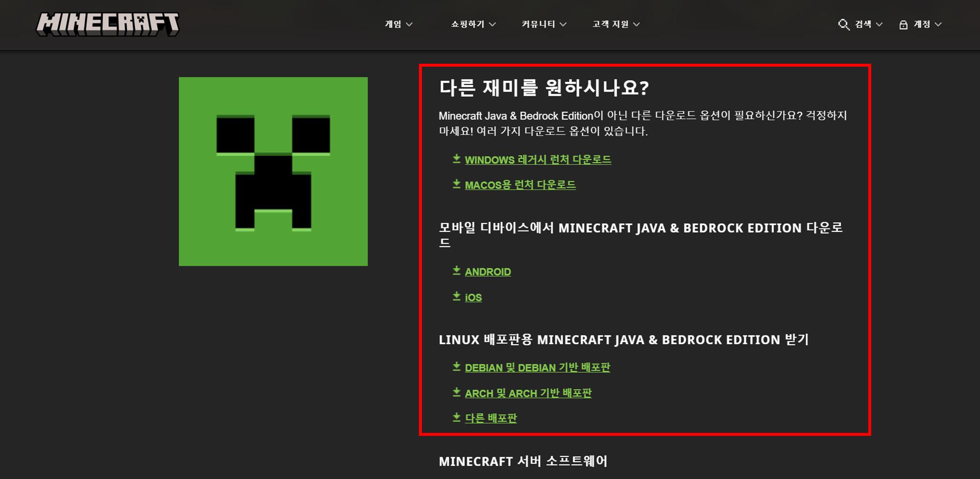Follow the ANDROID download link

pyautogui.click(x=488, y=272)
